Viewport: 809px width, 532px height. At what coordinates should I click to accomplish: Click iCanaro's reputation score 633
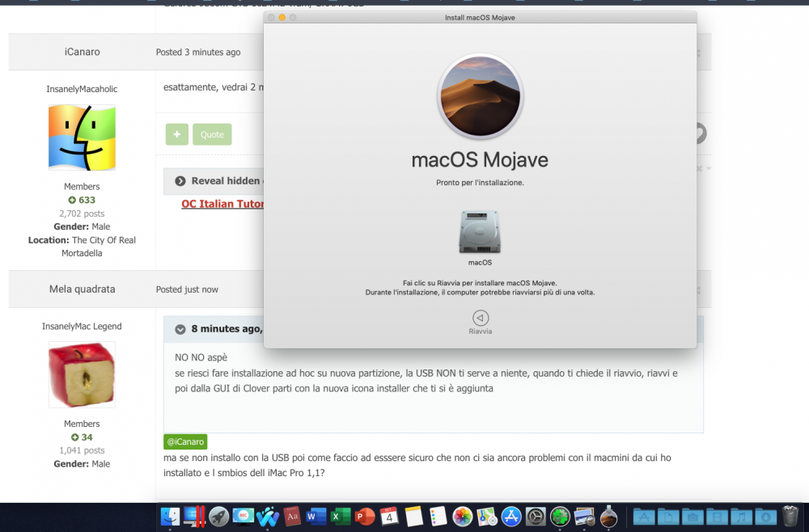82,200
